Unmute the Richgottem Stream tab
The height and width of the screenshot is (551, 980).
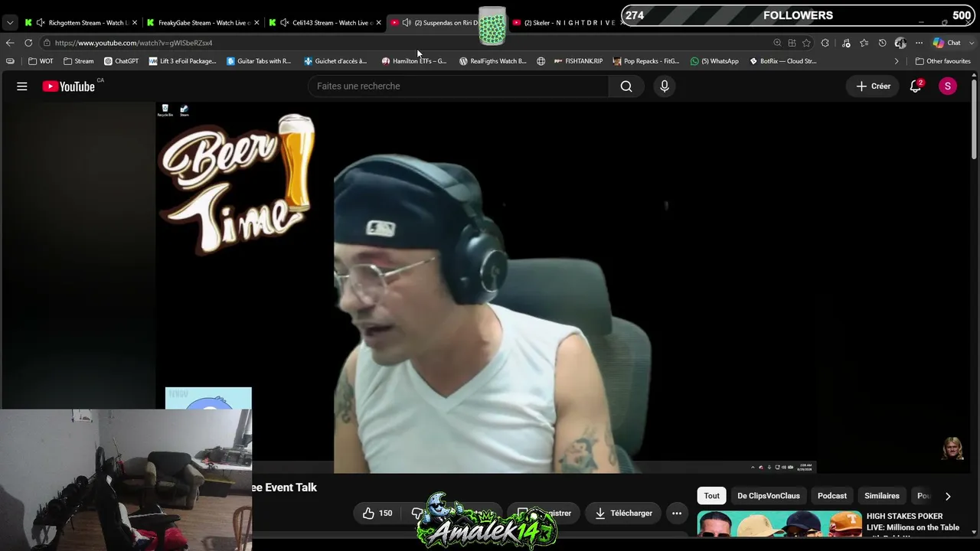41,23
